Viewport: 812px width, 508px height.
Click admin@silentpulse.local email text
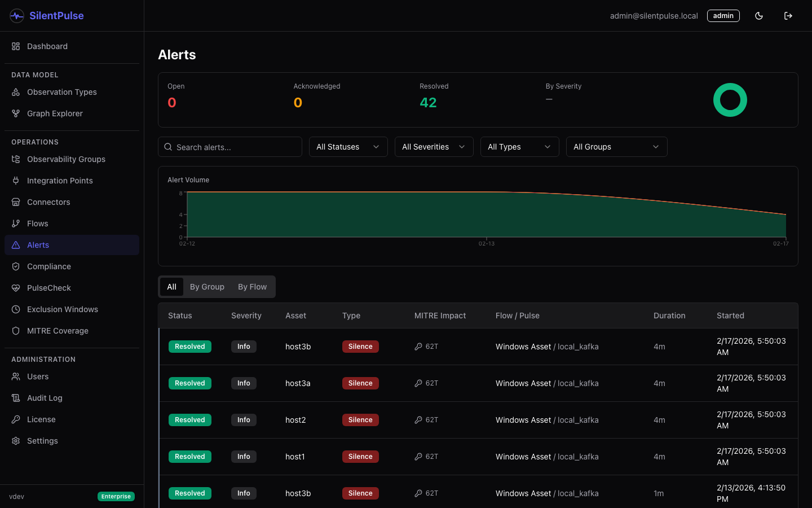click(x=654, y=16)
